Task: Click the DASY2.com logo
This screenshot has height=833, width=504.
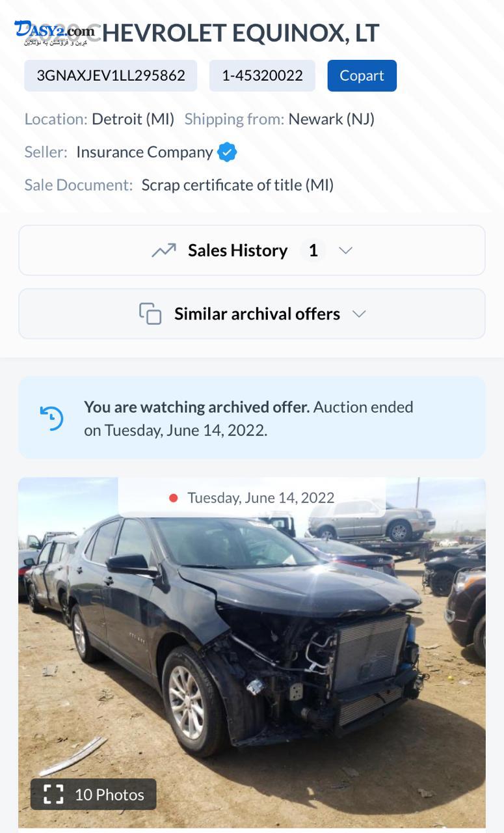Action: (x=55, y=31)
